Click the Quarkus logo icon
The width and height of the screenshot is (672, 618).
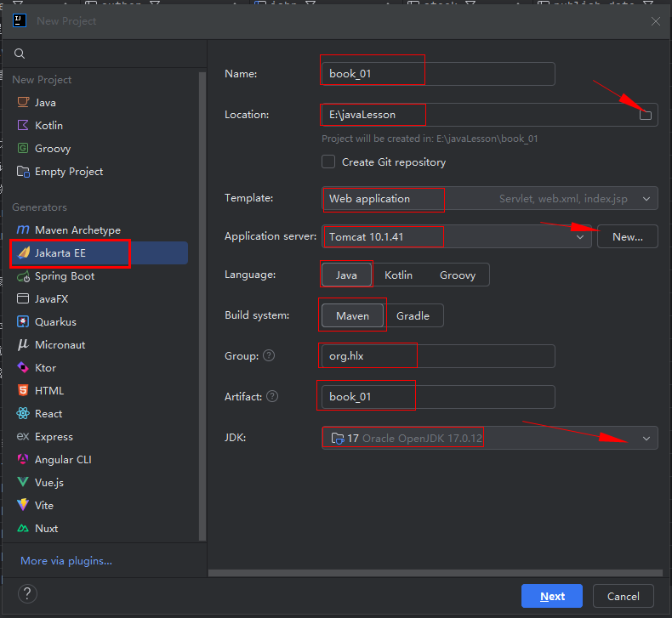tap(23, 321)
